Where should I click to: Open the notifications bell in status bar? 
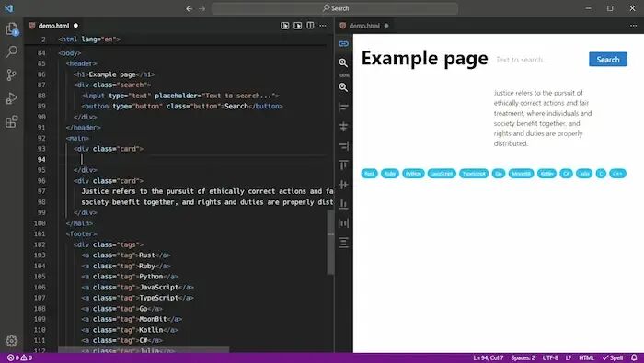(x=634, y=357)
